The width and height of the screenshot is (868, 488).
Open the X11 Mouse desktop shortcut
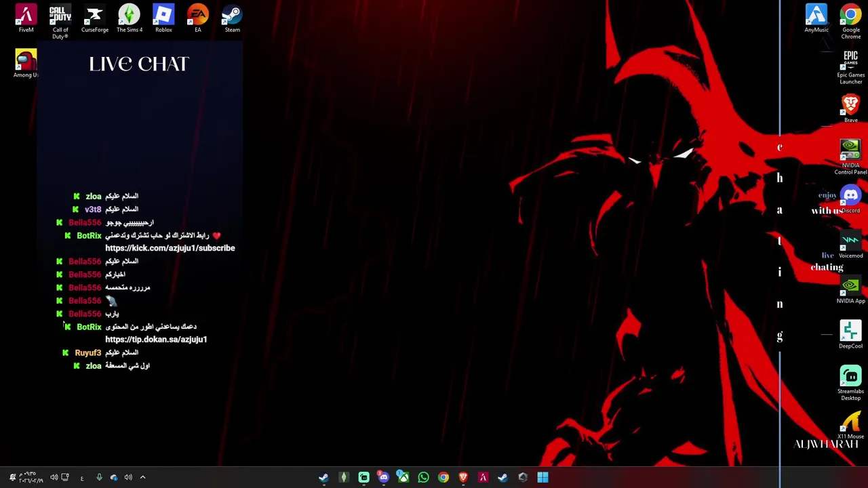(850, 425)
